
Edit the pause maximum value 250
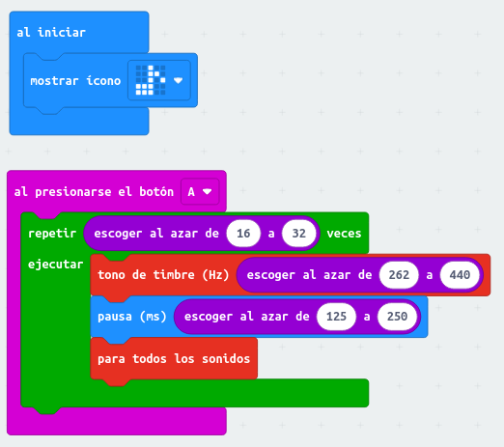pyautogui.click(x=397, y=317)
